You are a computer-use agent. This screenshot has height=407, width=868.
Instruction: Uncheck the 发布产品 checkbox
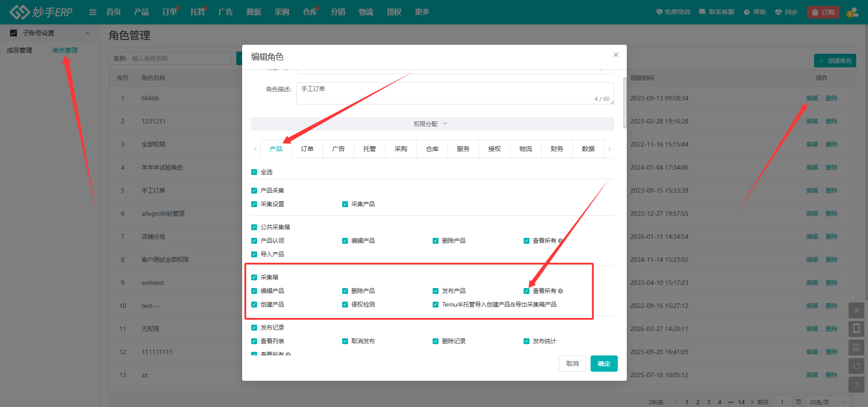pyautogui.click(x=435, y=291)
